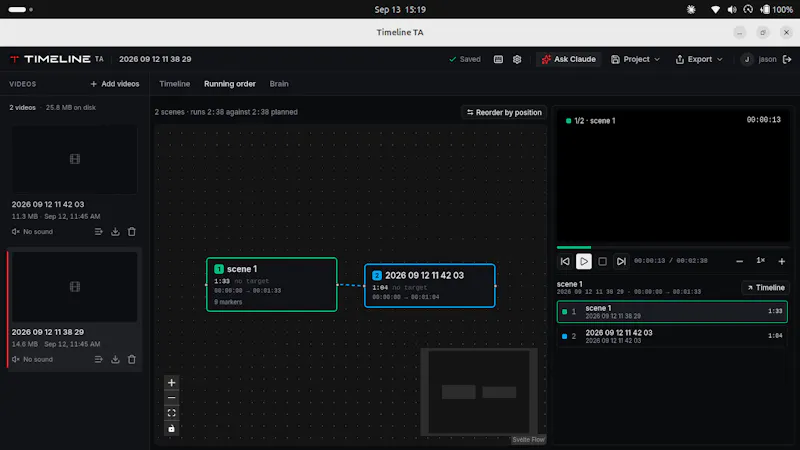The width and height of the screenshot is (800, 450).
Task: Switch to the Running order tab
Action: (230, 84)
